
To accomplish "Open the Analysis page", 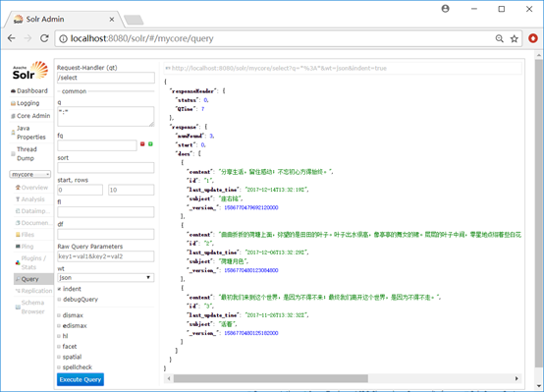I will [30, 199].
